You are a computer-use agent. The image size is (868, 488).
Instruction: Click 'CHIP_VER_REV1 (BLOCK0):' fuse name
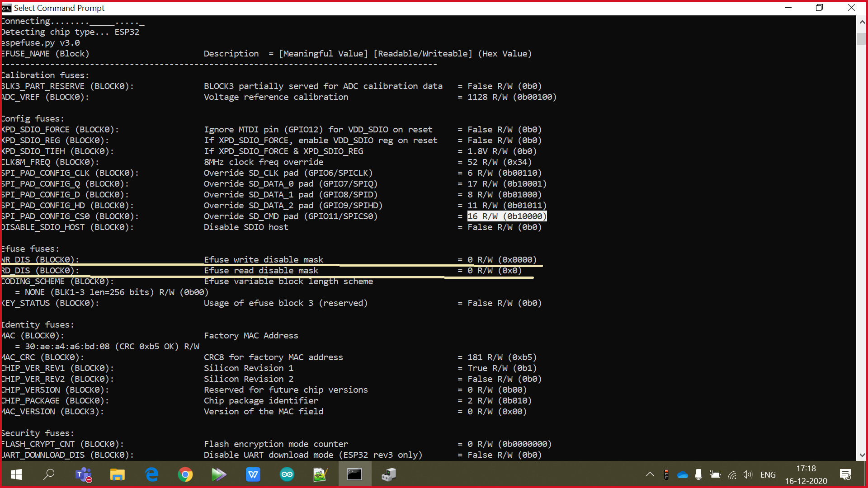(x=57, y=368)
